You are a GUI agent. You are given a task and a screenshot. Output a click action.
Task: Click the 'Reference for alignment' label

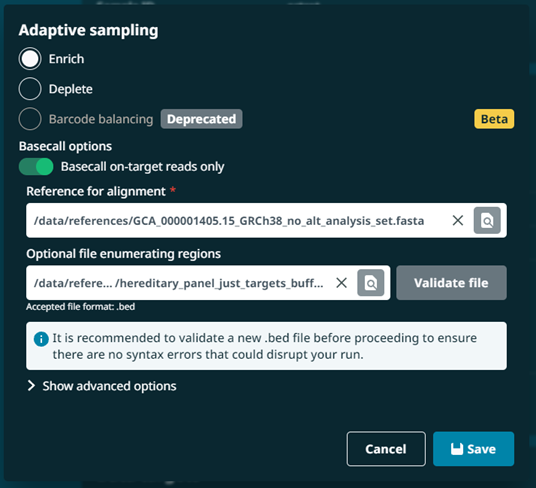coord(96,191)
